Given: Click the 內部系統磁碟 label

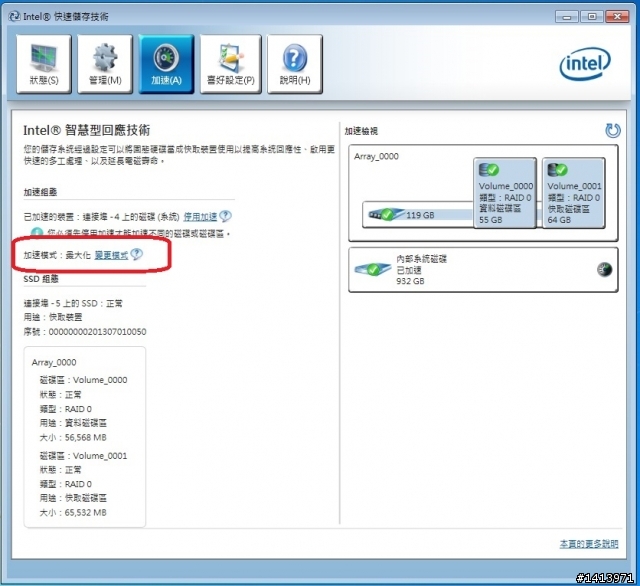Looking at the screenshot, I should 421,259.
